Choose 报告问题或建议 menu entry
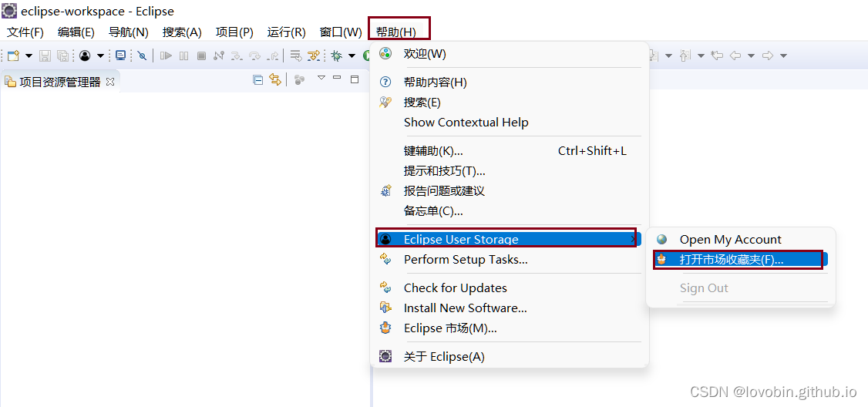Viewport: 868px width, 407px height. coord(510,191)
